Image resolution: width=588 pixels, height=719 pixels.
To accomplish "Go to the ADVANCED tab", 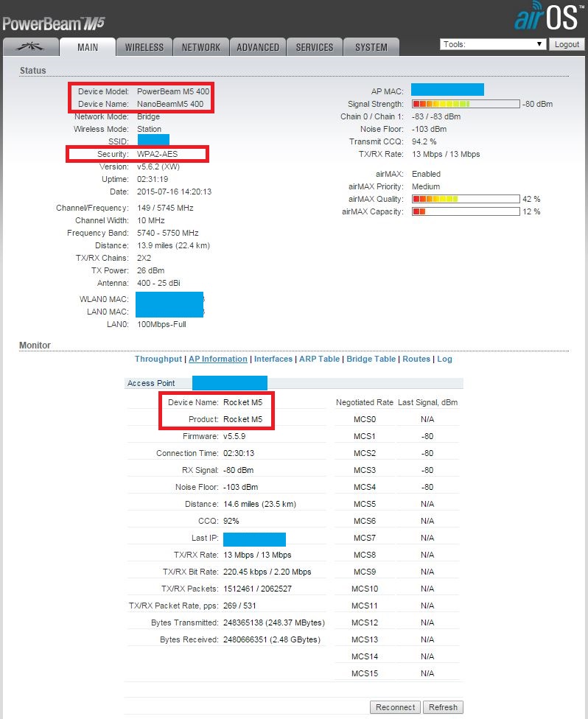I will coord(258,47).
